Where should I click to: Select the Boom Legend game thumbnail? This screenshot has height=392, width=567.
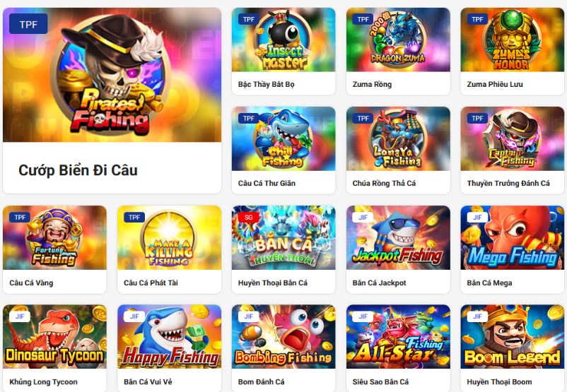pos(513,337)
